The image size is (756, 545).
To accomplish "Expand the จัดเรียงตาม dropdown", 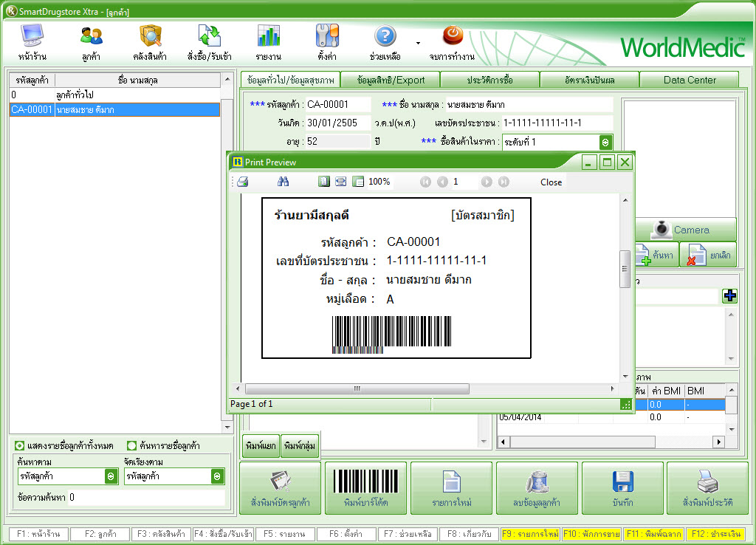I will click(x=217, y=477).
